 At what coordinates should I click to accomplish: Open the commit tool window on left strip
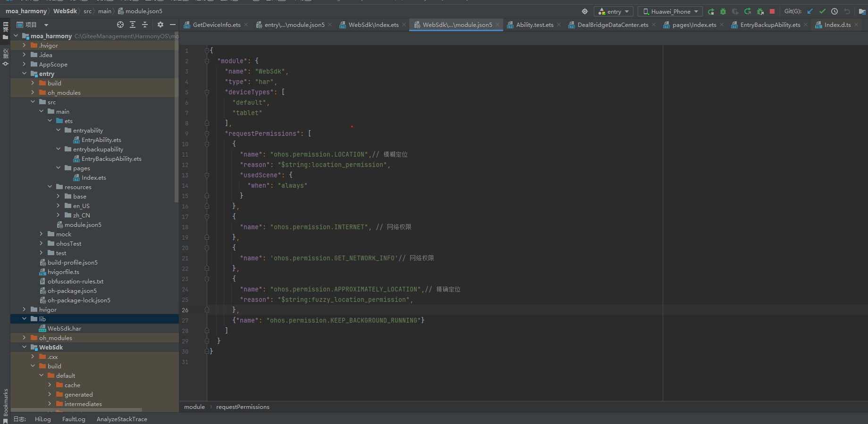pyautogui.click(x=6, y=57)
